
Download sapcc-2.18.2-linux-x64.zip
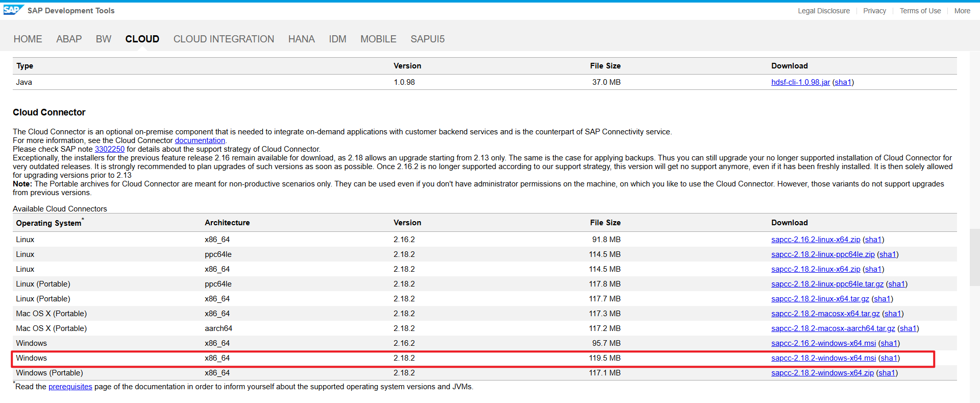point(816,269)
